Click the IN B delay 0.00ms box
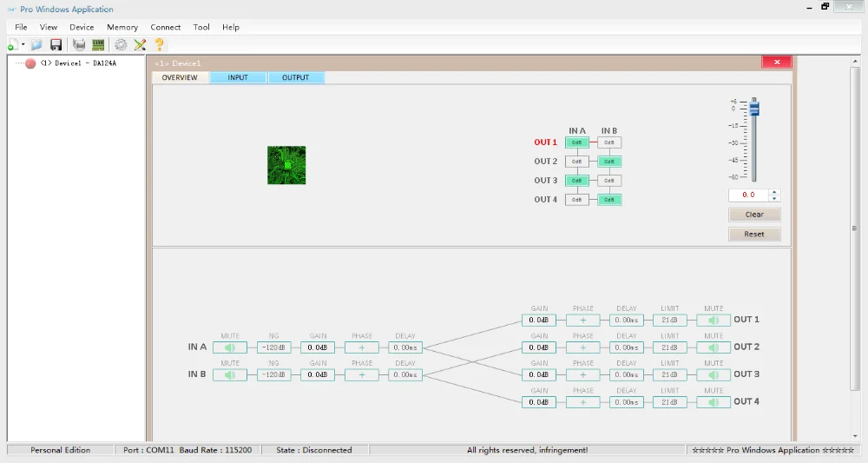The image size is (868, 463). [x=405, y=375]
